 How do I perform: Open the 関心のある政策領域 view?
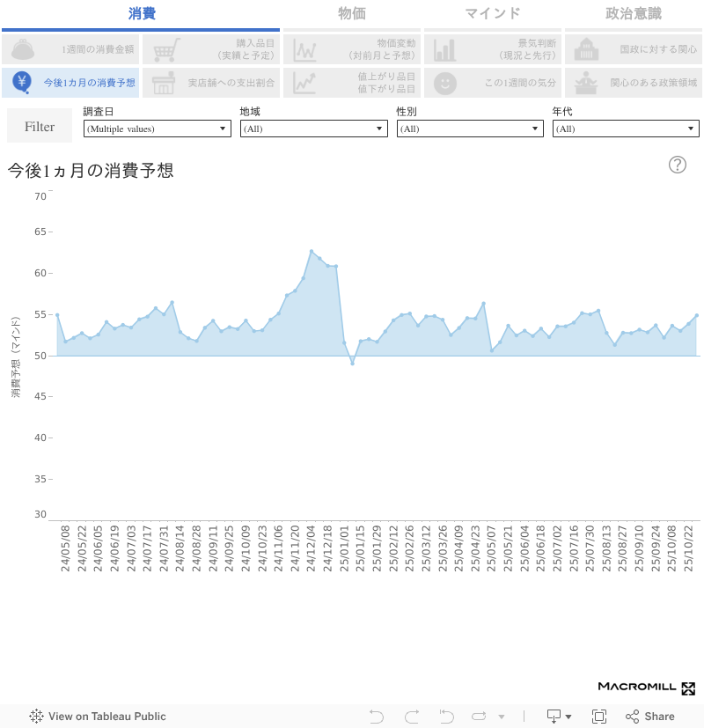pyautogui.click(x=633, y=83)
